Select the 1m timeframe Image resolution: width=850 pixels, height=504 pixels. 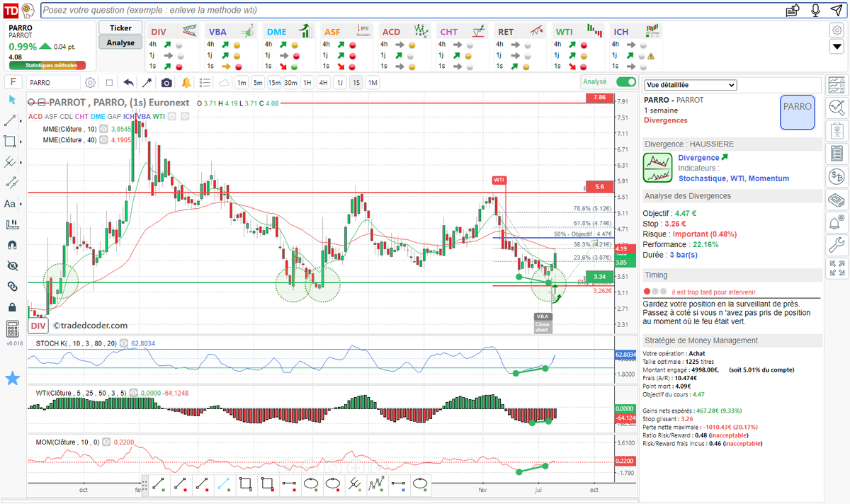pyautogui.click(x=242, y=82)
